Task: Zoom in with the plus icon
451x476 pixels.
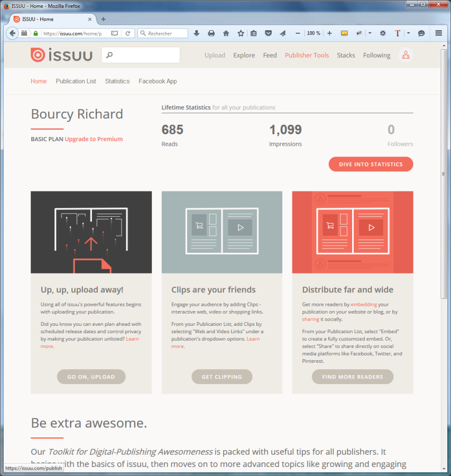Action: (x=329, y=33)
